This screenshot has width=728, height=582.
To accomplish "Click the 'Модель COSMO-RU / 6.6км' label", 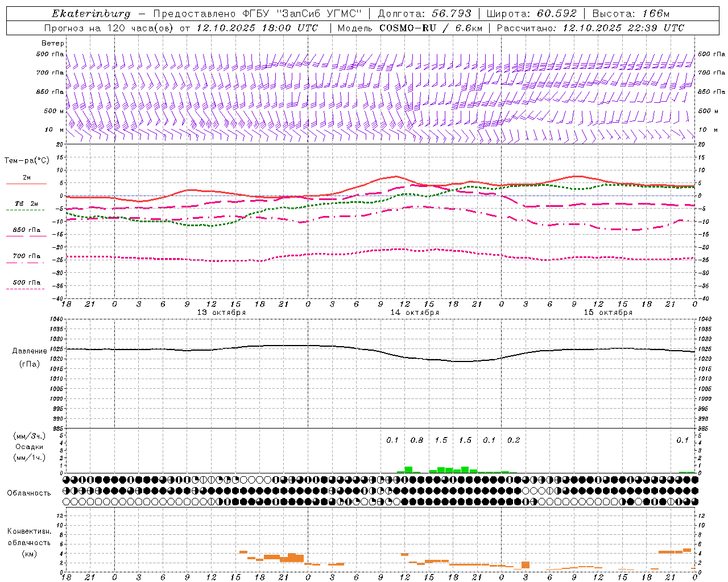I will 409,28.
